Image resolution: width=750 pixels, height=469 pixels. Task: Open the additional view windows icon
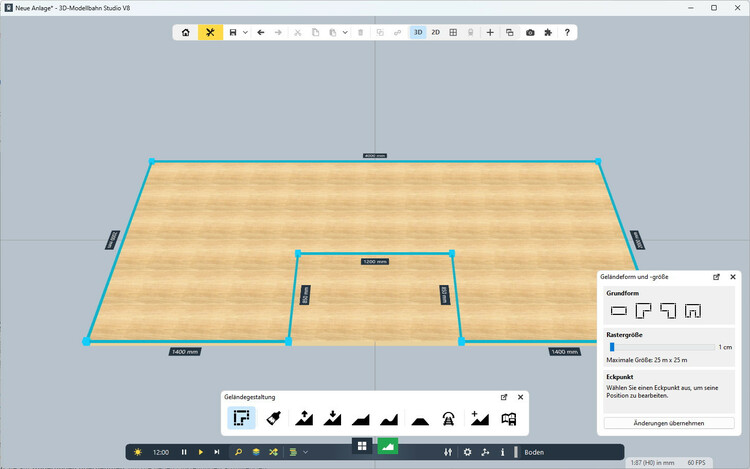click(x=510, y=33)
